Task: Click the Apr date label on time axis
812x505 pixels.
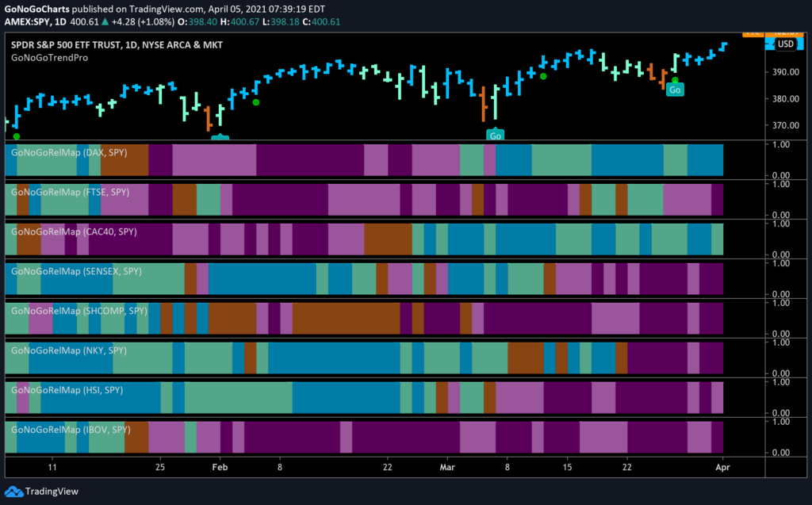Action: pos(722,467)
